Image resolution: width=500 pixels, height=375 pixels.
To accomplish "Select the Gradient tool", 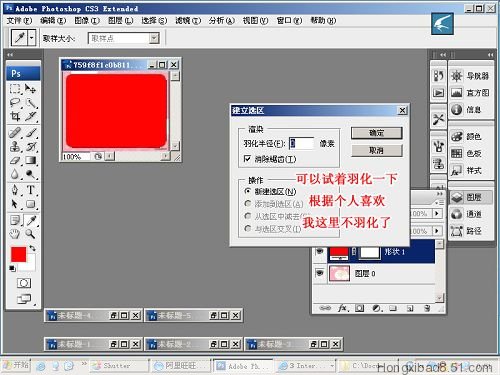I will coord(31,160).
